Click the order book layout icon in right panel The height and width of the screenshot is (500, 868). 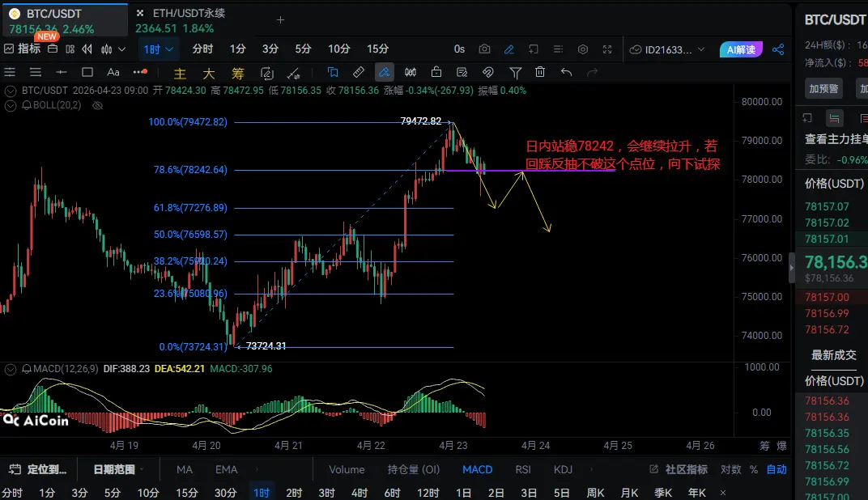pyautogui.click(x=834, y=118)
